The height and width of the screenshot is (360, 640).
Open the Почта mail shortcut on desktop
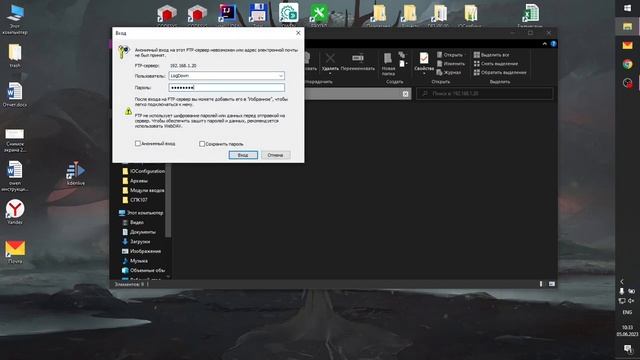(x=15, y=251)
